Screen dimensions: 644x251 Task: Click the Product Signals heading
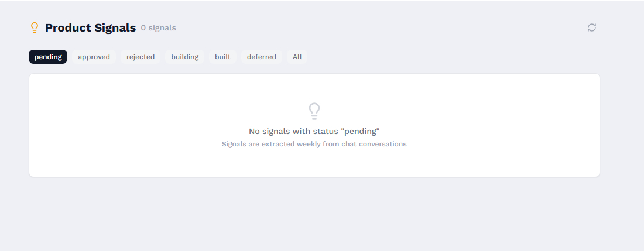coord(90,27)
